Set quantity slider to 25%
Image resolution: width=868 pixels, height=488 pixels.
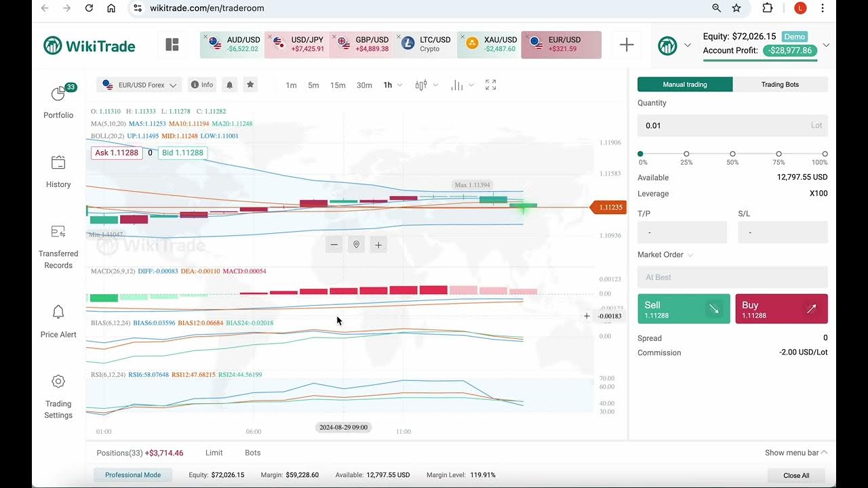686,154
